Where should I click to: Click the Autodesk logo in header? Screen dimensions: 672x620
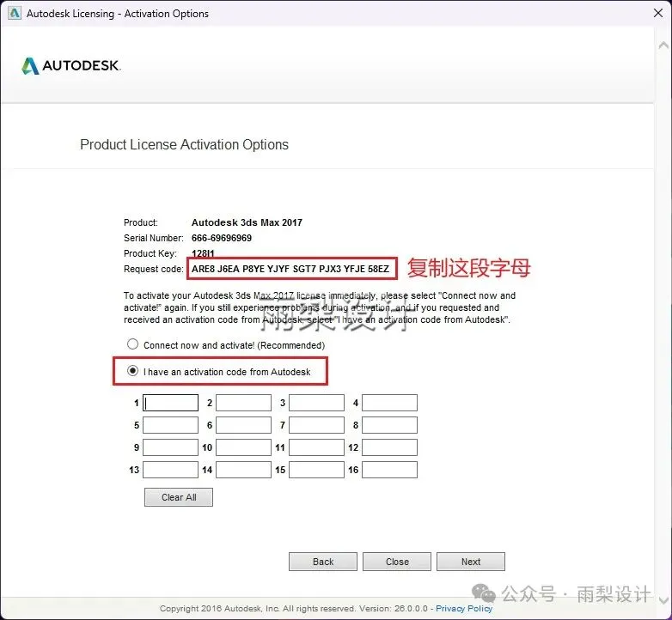tap(71, 65)
